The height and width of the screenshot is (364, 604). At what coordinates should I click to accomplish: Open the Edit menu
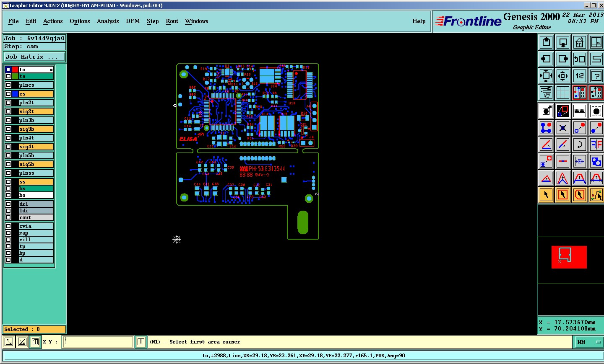pyautogui.click(x=31, y=21)
